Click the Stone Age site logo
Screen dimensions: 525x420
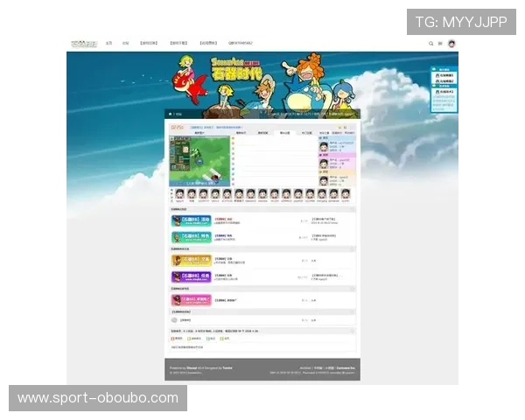[84, 43]
